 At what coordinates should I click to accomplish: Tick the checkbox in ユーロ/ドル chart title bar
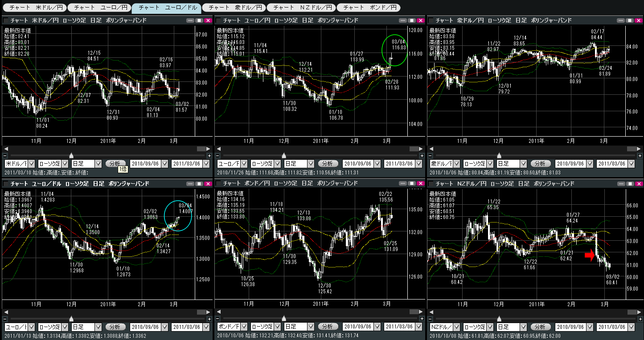[x=6, y=184]
